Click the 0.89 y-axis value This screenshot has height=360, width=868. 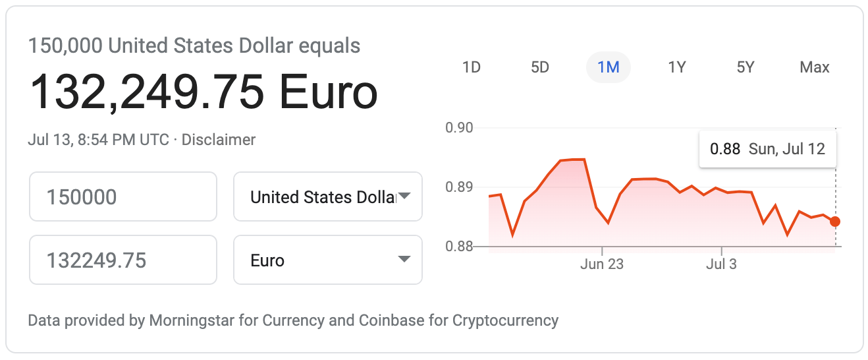[x=460, y=187]
